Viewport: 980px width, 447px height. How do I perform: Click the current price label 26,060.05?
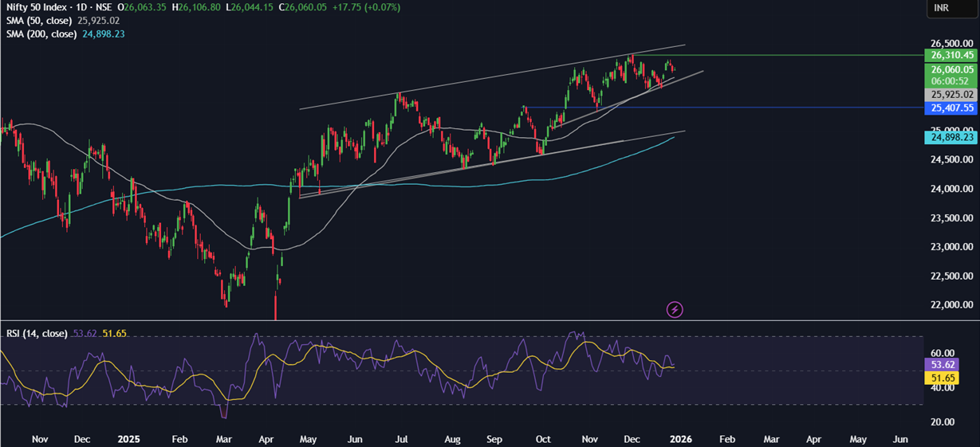coord(948,69)
